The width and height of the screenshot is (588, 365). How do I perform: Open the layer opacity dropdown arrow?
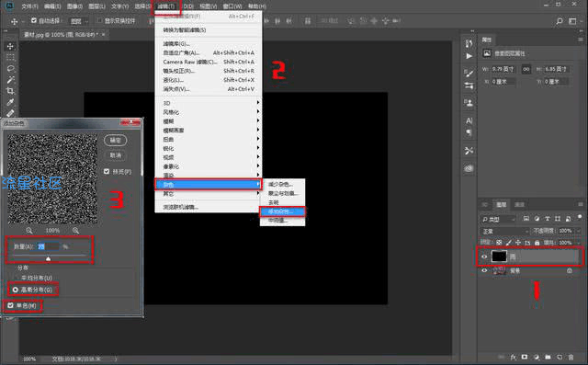click(x=579, y=231)
